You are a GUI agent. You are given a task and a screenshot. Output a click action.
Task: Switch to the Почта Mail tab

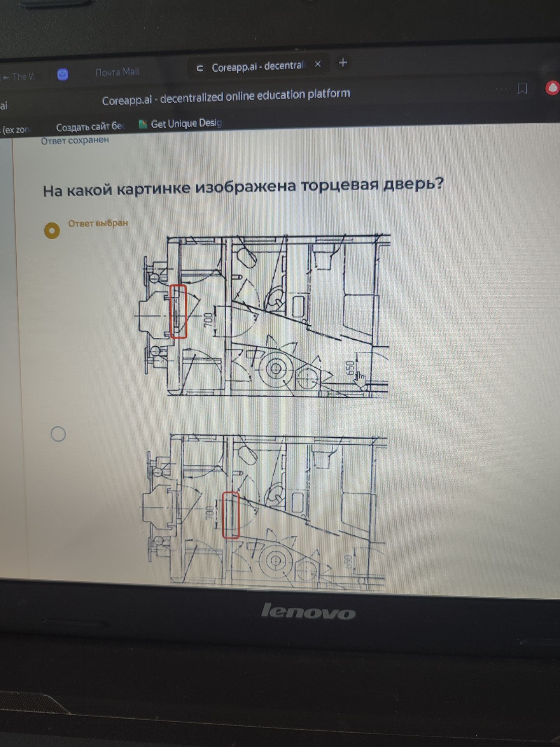click(x=117, y=72)
